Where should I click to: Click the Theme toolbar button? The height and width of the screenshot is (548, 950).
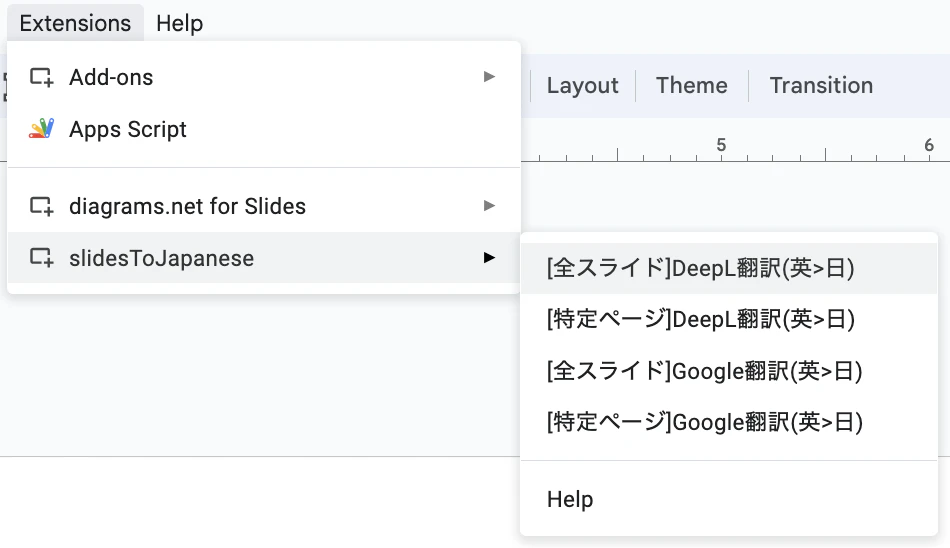coord(691,85)
